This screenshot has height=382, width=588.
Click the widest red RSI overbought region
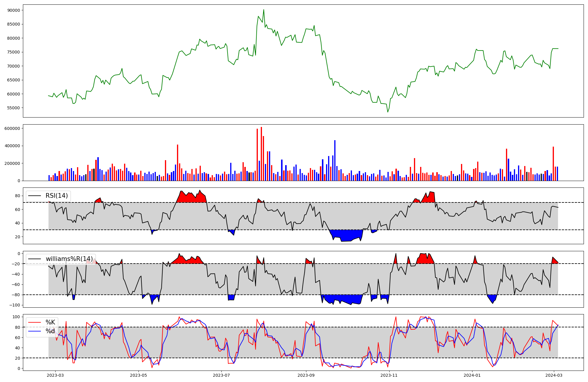pyautogui.click(x=191, y=198)
